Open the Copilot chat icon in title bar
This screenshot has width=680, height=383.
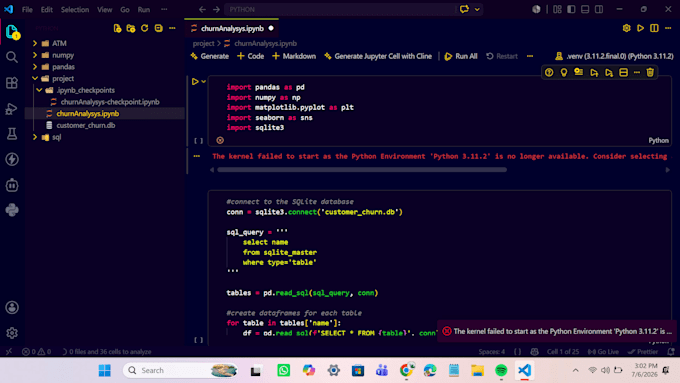[464, 9]
